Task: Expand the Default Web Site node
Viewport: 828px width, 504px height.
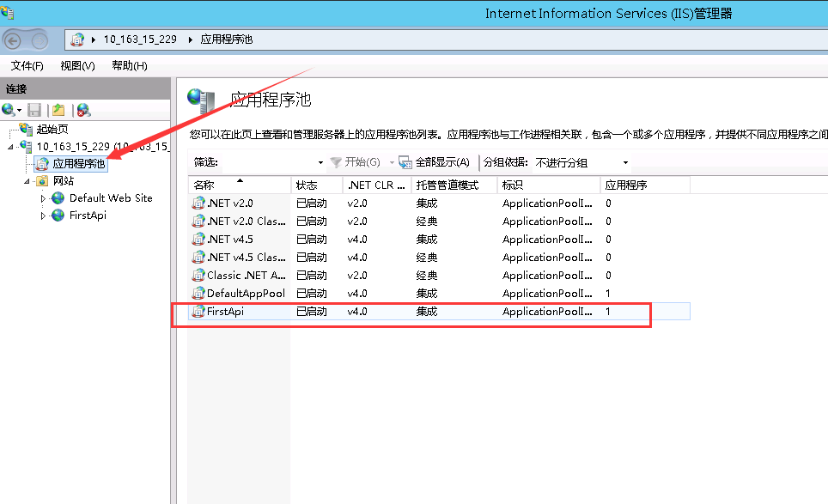Action: [x=43, y=199]
